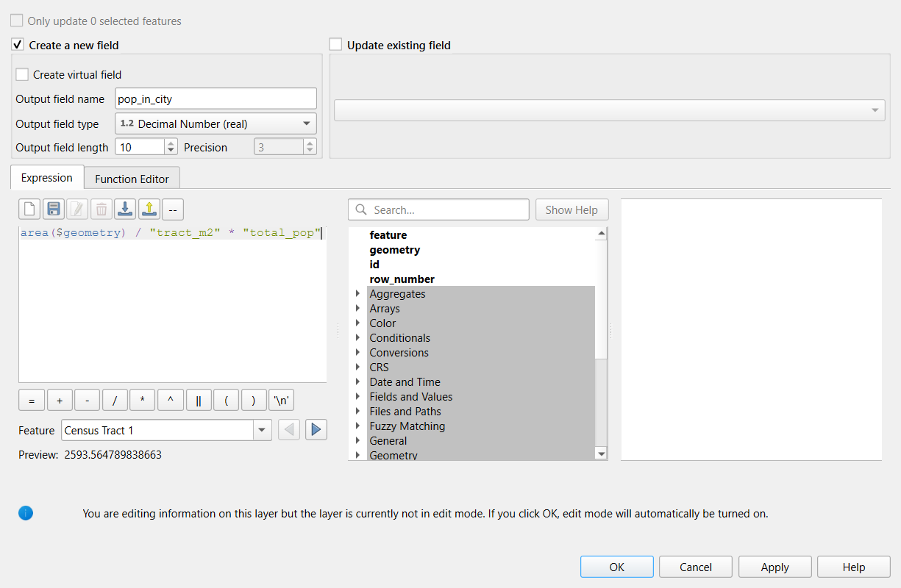Expand the Color function group
Image resolution: width=901 pixels, height=588 pixels.
tap(357, 323)
